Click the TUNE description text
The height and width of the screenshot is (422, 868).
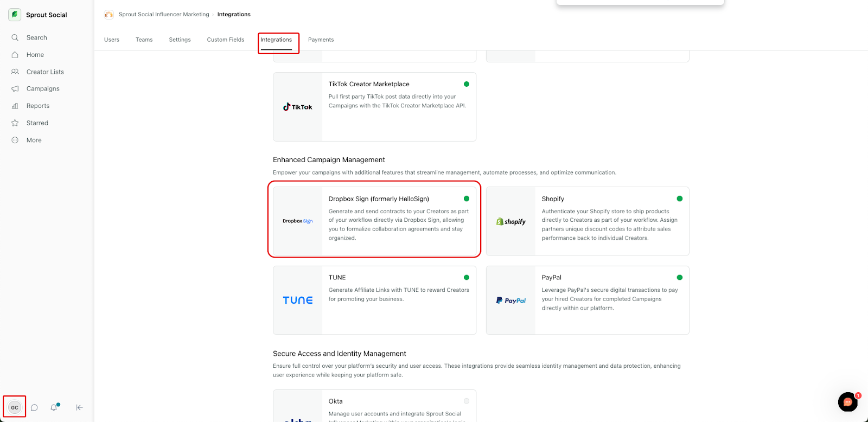(399, 295)
